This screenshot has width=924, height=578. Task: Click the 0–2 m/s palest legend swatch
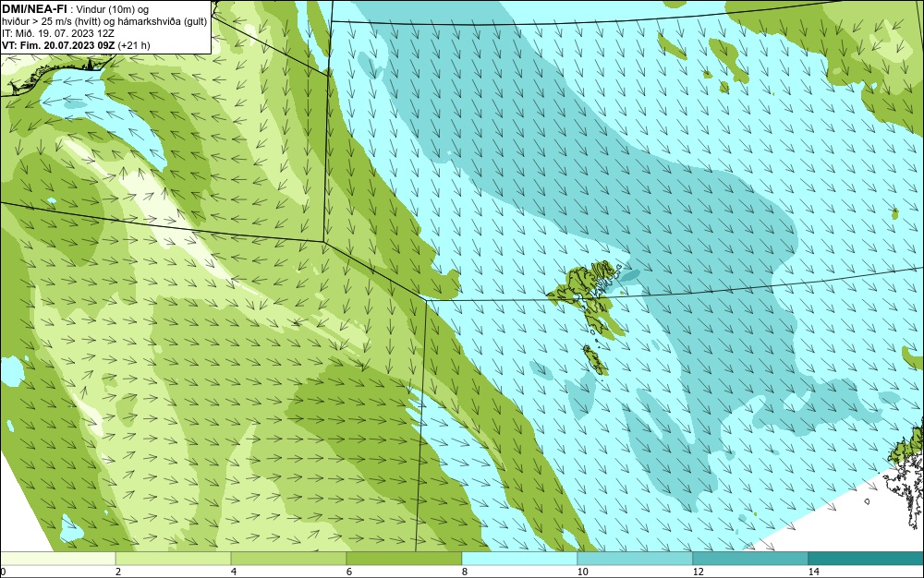tap(57, 559)
